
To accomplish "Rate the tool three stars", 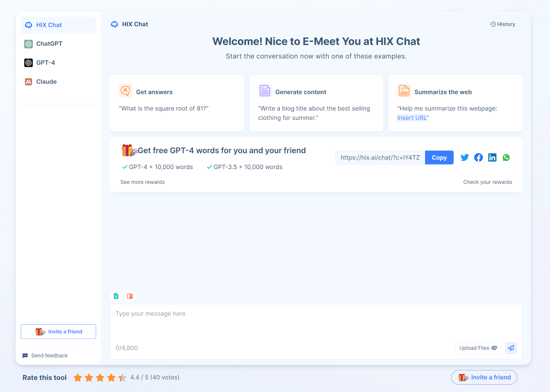I will [100, 378].
